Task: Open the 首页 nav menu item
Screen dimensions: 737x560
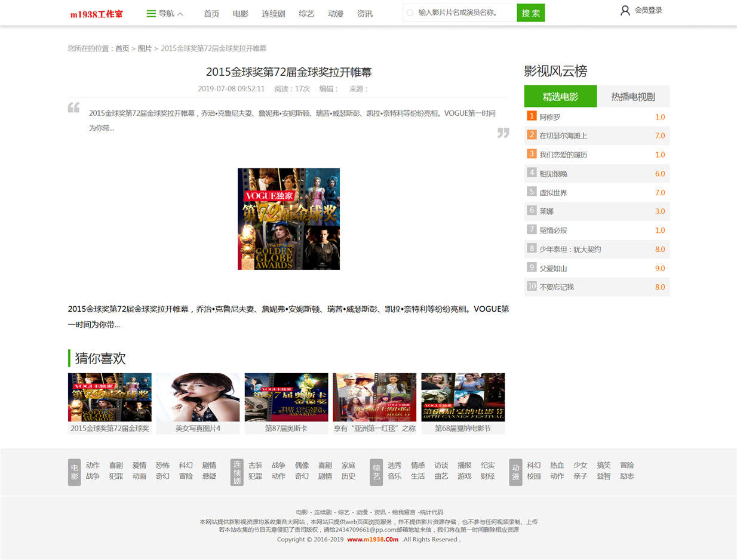Action: pyautogui.click(x=211, y=14)
